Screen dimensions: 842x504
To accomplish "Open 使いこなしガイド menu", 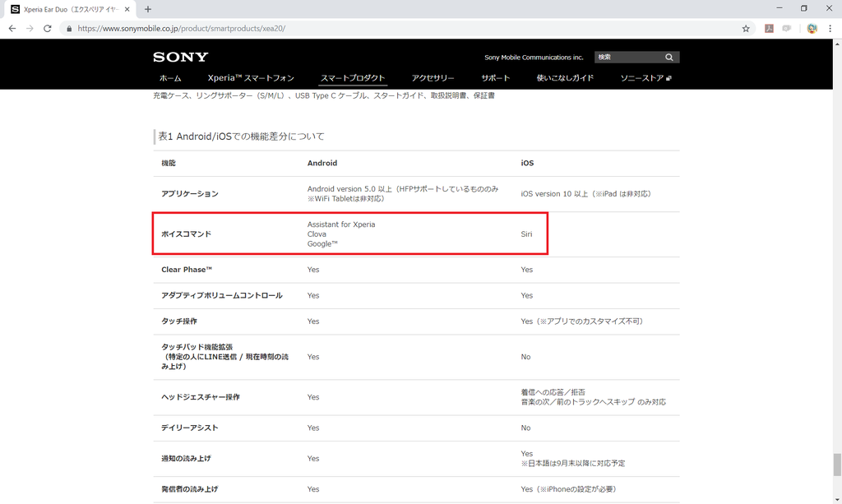I will 565,78.
